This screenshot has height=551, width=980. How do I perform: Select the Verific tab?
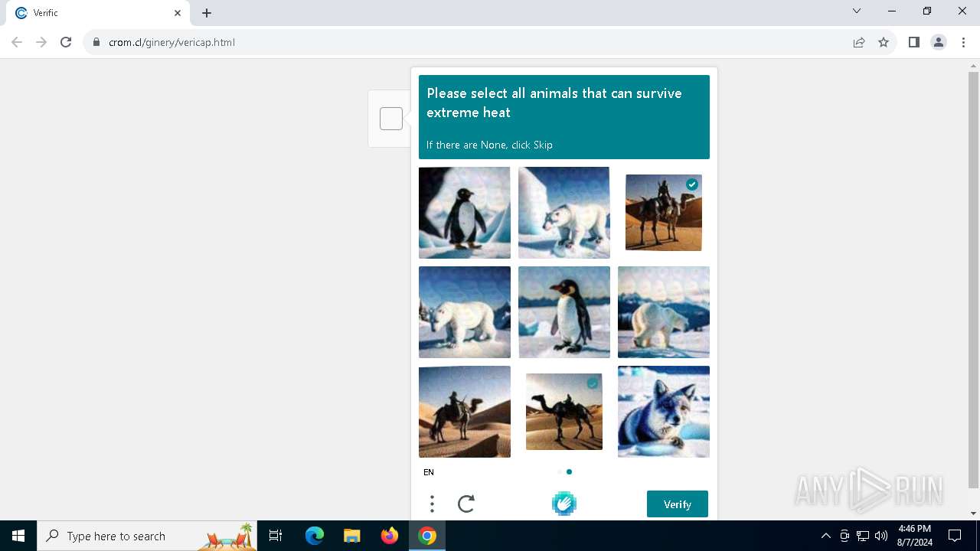[x=97, y=13]
